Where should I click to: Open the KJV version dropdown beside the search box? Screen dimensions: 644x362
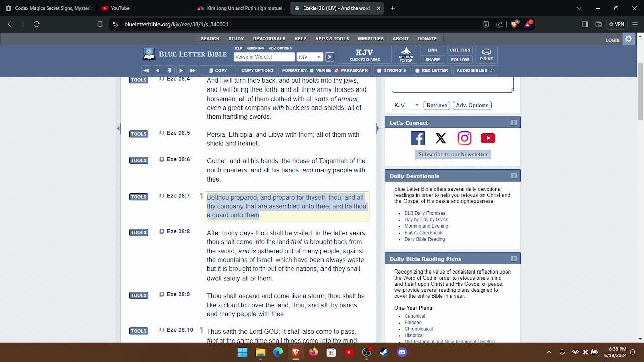309,57
